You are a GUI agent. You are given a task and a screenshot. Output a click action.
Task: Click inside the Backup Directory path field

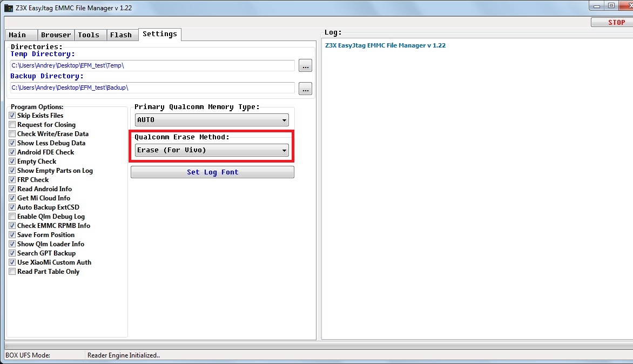coord(152,87)
